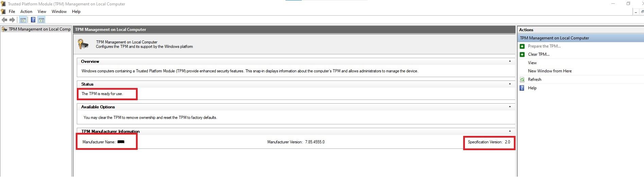Click the TPM key and chip icon
The image size is (644, 195).
tap(83, 44)
